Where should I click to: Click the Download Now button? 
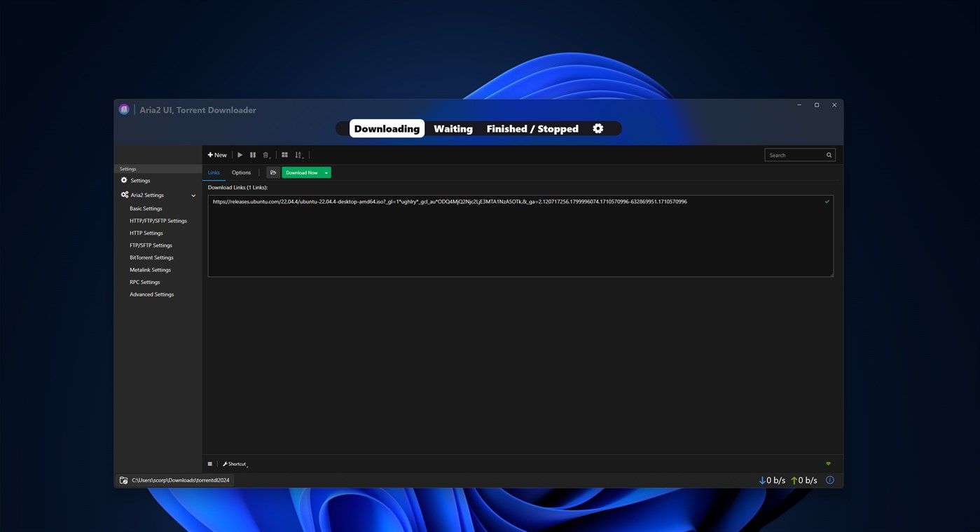pos(301,172)
